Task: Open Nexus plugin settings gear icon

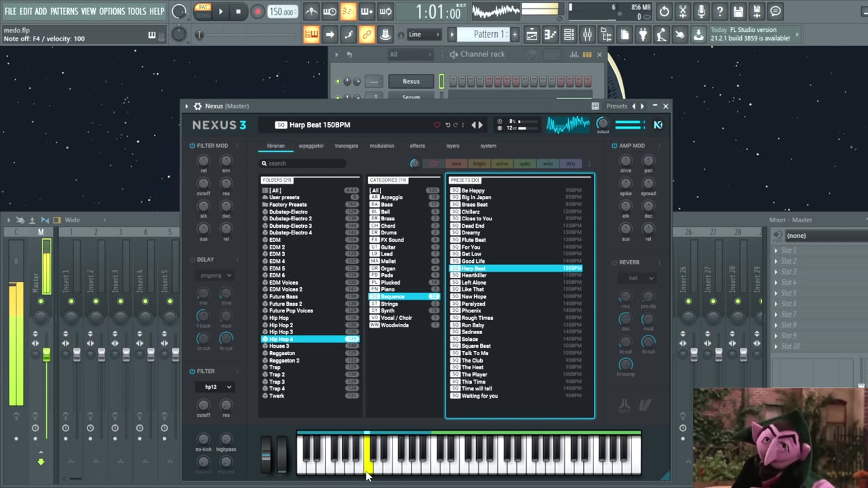Action: pyautogui.click(x=197, y=106)
